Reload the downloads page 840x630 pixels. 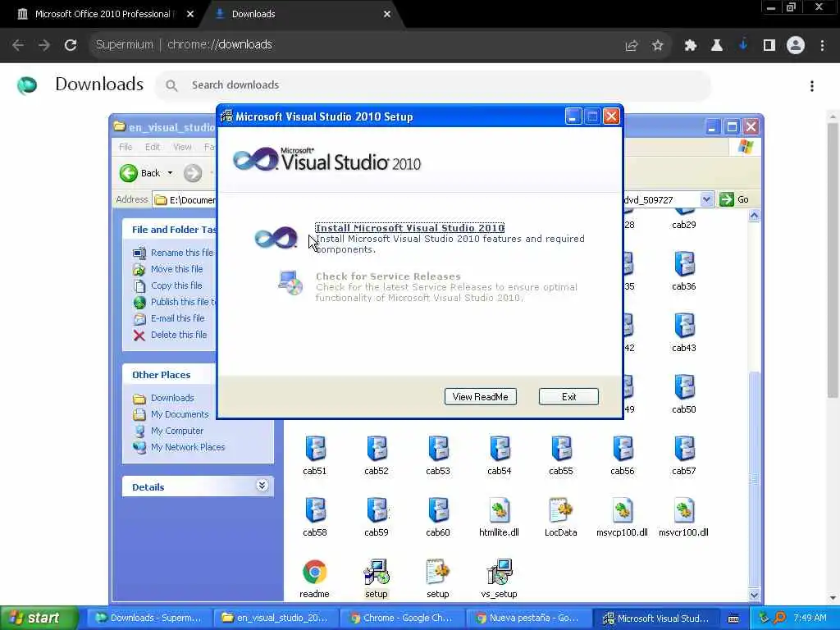(71, 45)
